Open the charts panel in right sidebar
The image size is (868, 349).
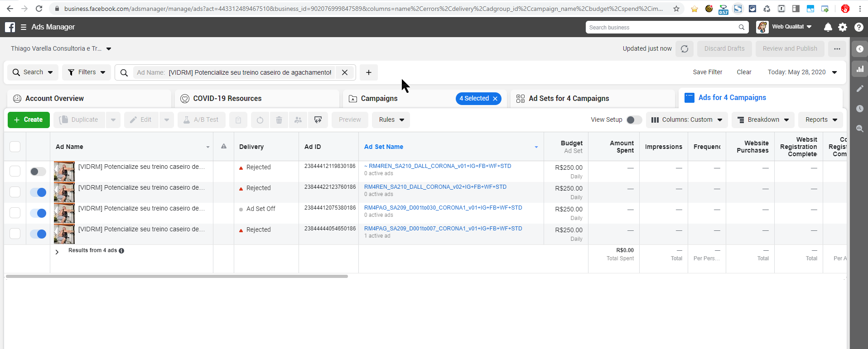[859, 69]
